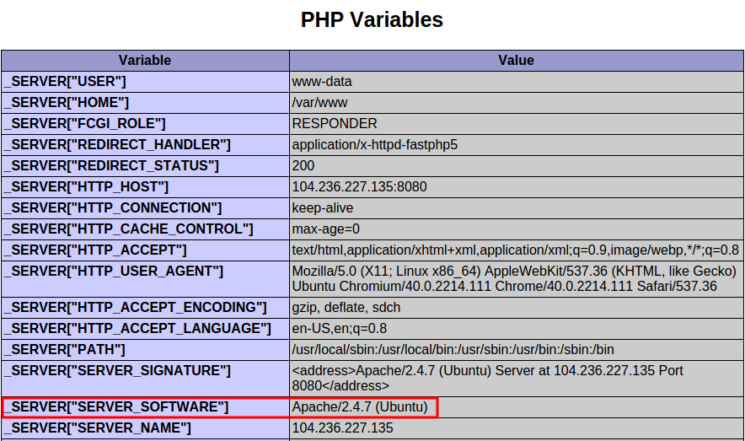The height and width of the screenshot is (441, 745).
Task: Select the _SERVER["HTTP_HOST"] cell
Action: (x=145, y=187)
